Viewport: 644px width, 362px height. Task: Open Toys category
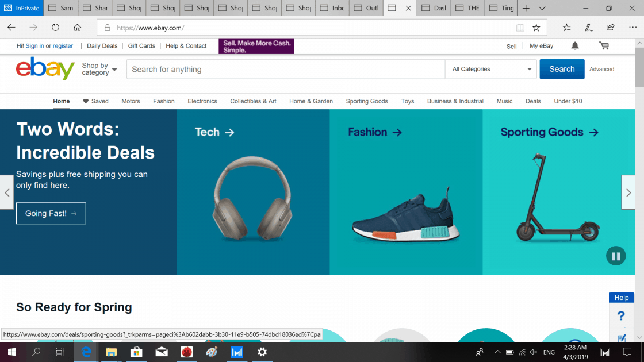(408, 101)
